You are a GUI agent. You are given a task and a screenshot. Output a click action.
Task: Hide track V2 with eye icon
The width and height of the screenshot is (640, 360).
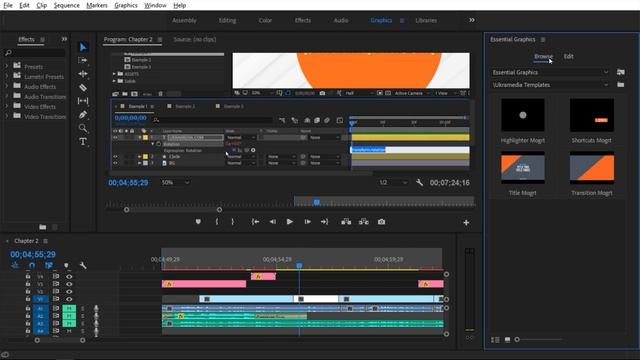[x=69, y=291]
